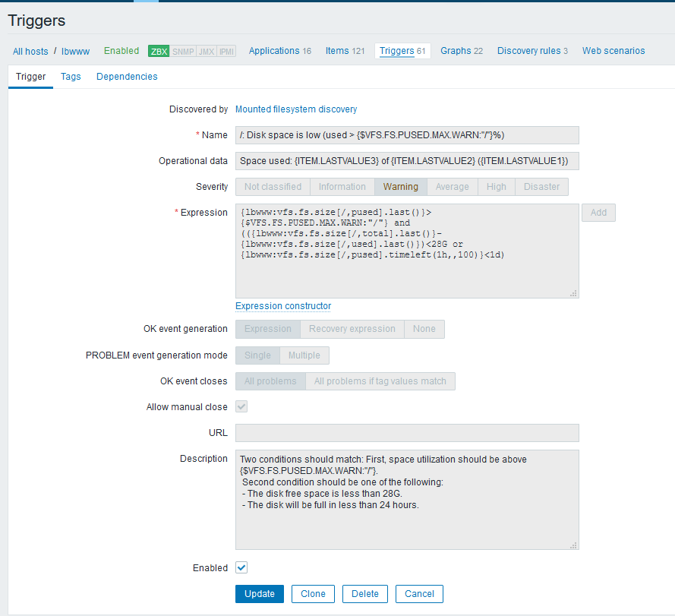Set severity to High
Viewport: 675px width, 616px height.
pyautogui.click(x=497, y=187)
